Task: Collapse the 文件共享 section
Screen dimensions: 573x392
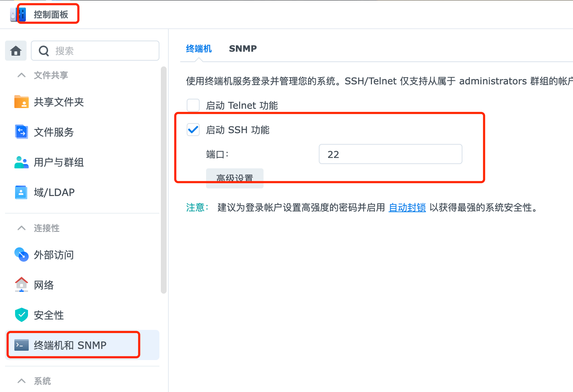Action: [22, 75]
